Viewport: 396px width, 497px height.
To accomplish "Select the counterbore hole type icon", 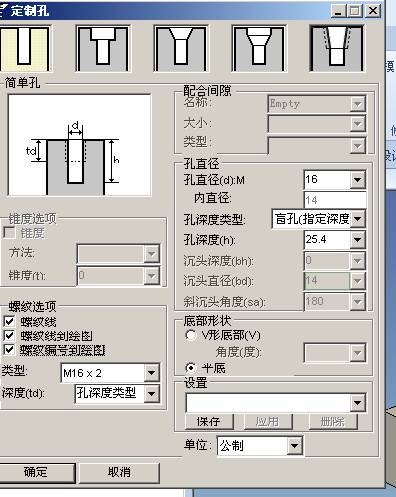I will (103, 49).
